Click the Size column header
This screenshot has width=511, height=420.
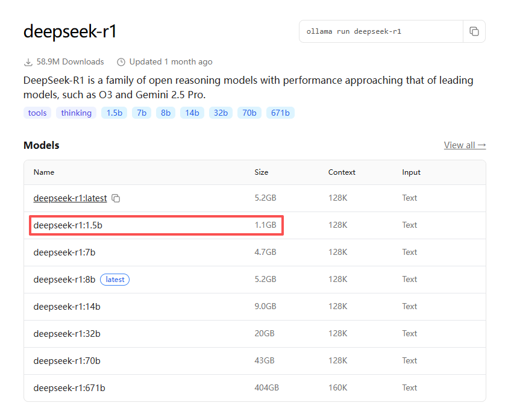click(x=262, y=172)
